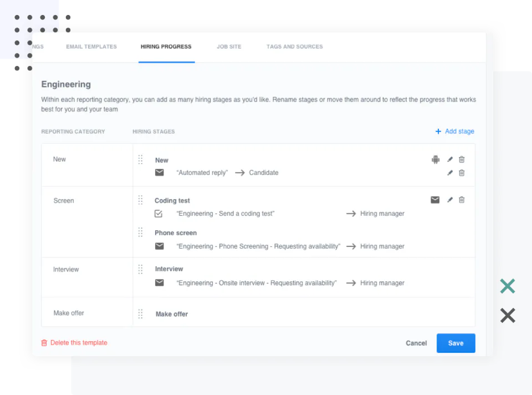
Task: Click the Cancel button
Action: click(416, 343)
